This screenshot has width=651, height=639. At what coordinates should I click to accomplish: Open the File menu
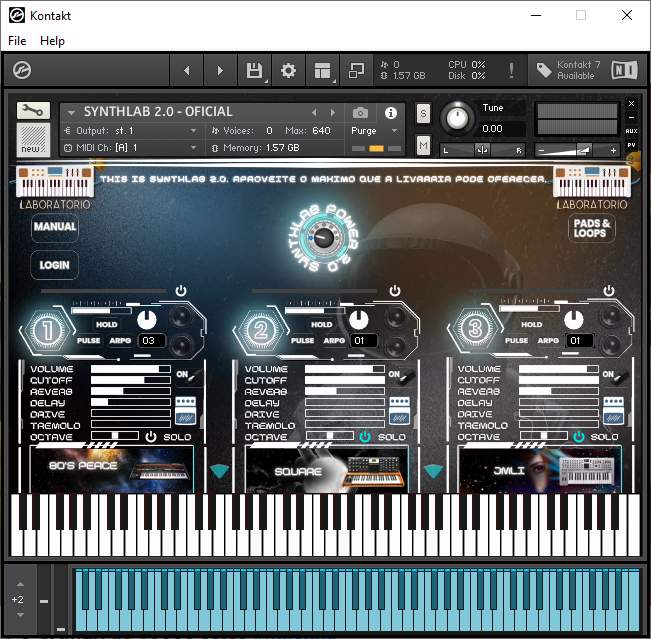(x=17, y=41)
